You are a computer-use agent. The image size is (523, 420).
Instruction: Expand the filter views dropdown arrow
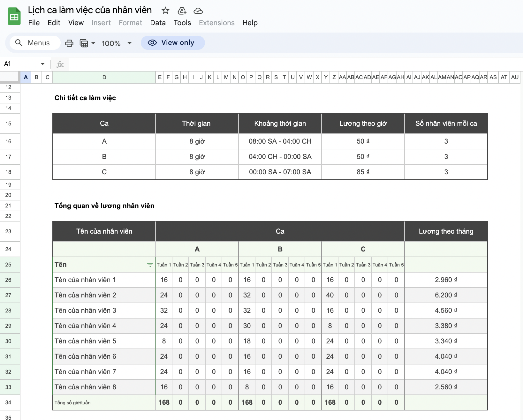[93, 43]
